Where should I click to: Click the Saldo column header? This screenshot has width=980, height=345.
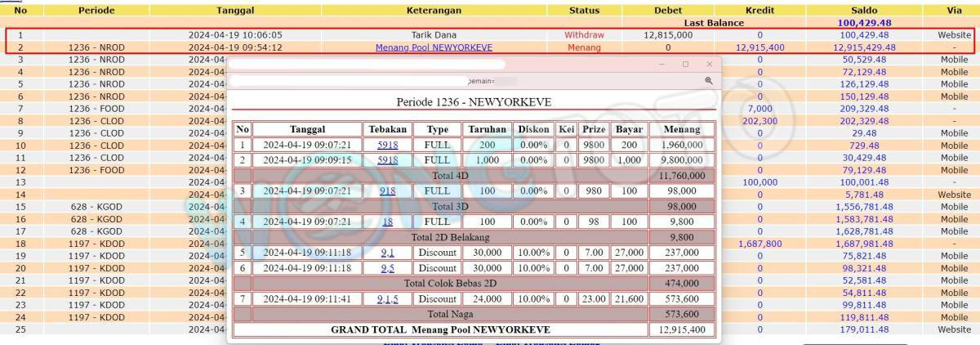pos(863,11)
